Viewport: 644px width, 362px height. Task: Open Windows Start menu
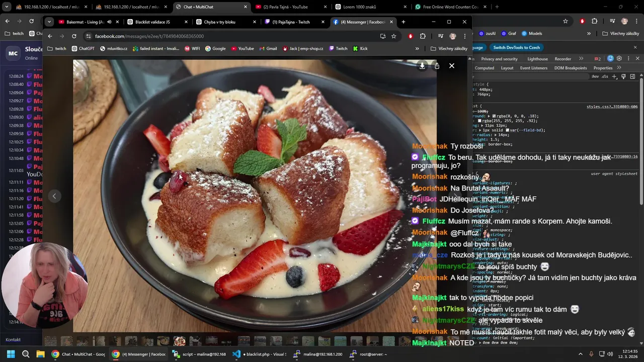click(11, 354)
